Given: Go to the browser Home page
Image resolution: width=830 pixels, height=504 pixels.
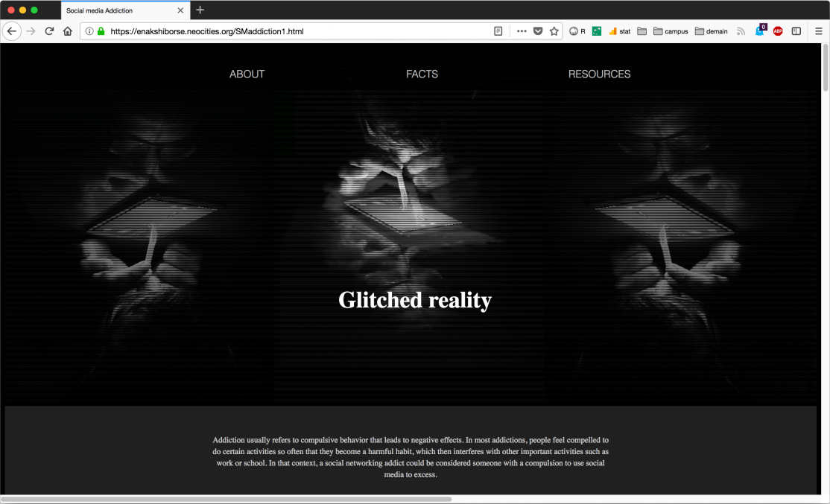Looking at the screenshot, I should (x=68, y=31).
